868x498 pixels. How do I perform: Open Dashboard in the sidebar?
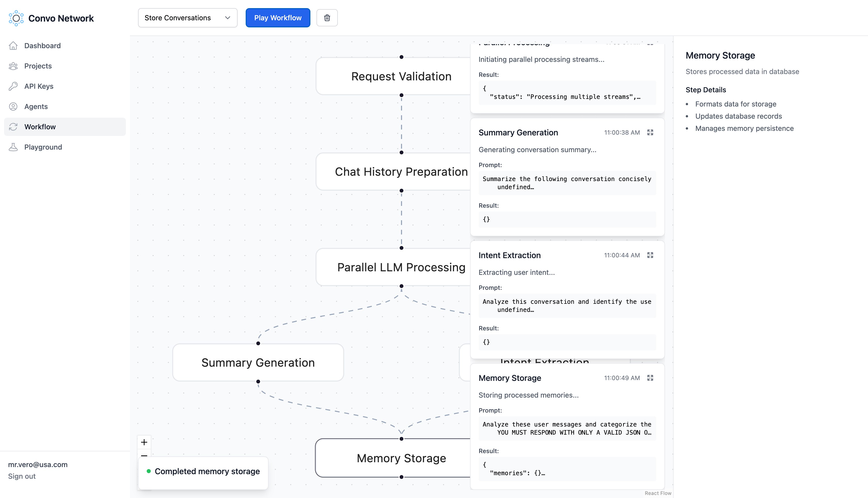pos(65,45)
